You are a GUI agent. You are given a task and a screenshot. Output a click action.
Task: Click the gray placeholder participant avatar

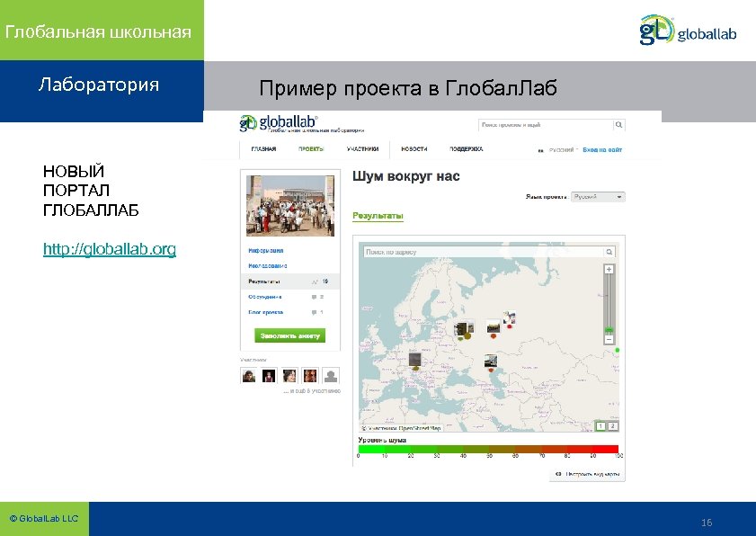pos(331,375)
